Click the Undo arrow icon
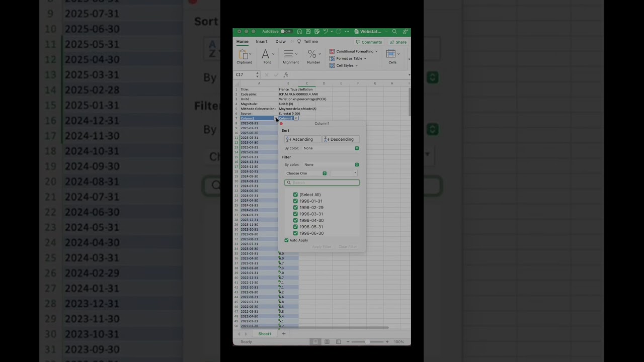644x362 pixels. click(x=326, y=31)
